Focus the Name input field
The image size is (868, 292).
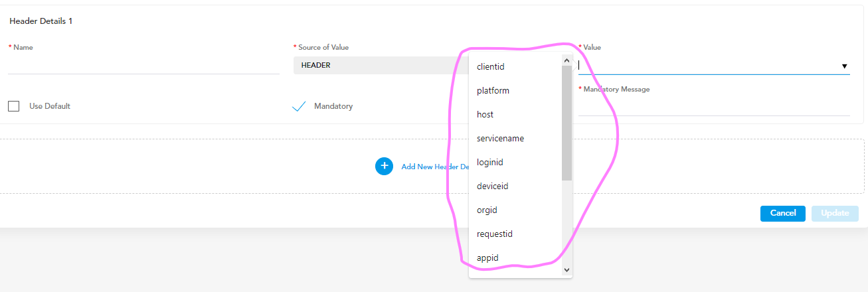click(143, 65)
